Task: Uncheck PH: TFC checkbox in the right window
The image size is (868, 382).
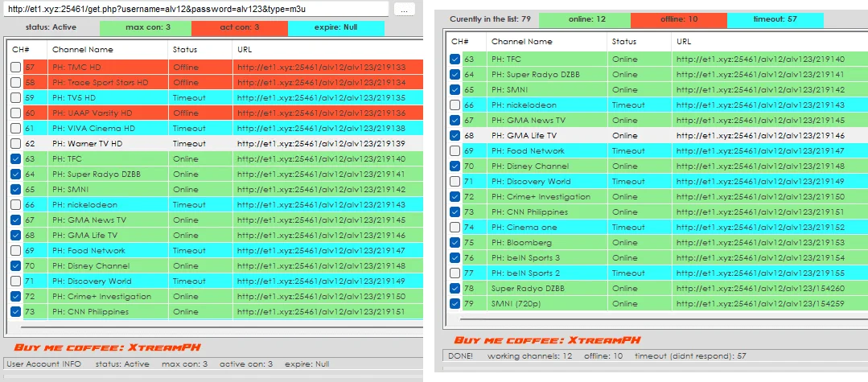Action: tap(455, 60)
